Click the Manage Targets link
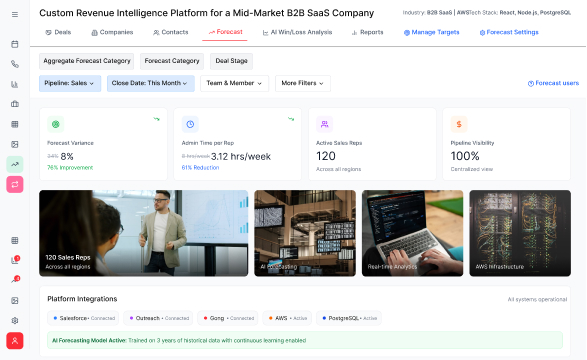Viewport: 587px width, 360px height. tap(431, 33)
